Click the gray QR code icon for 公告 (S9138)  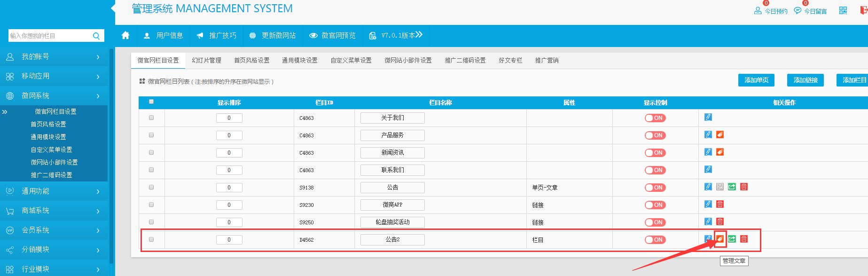719,187
